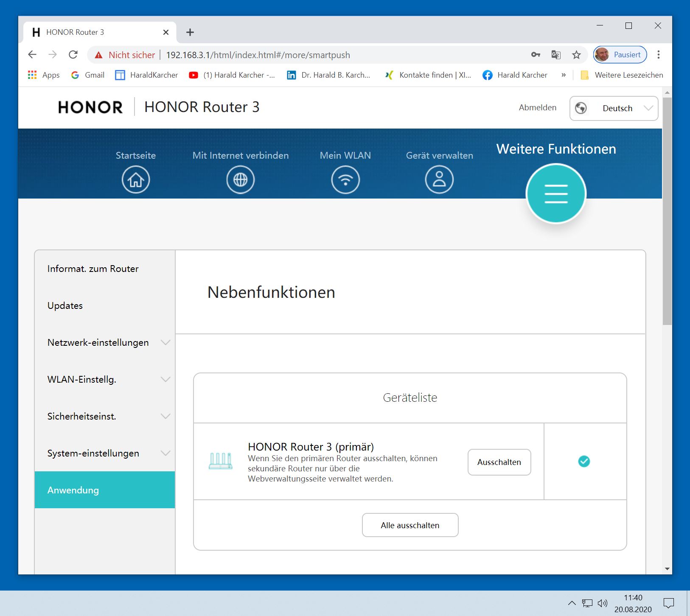The height and width of the screenshot is (616, 690).
Task: Click the clock showing 11:40
Action: tap(633, 598)
